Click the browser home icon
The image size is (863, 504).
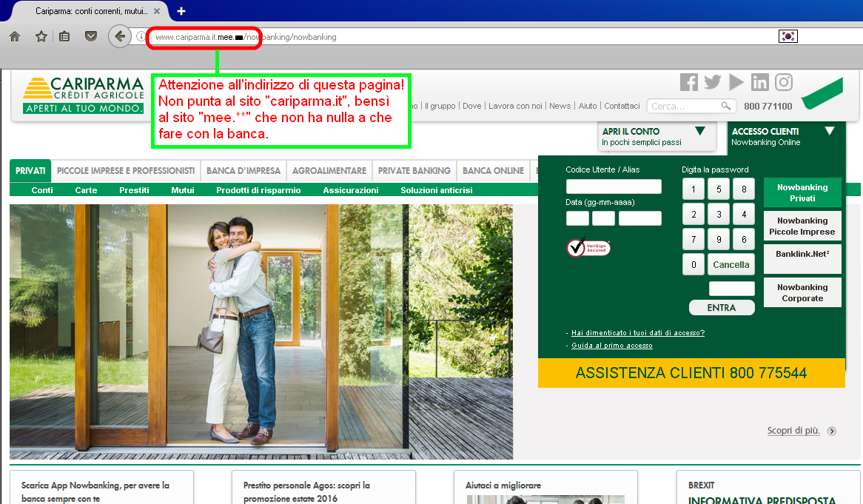15,37
